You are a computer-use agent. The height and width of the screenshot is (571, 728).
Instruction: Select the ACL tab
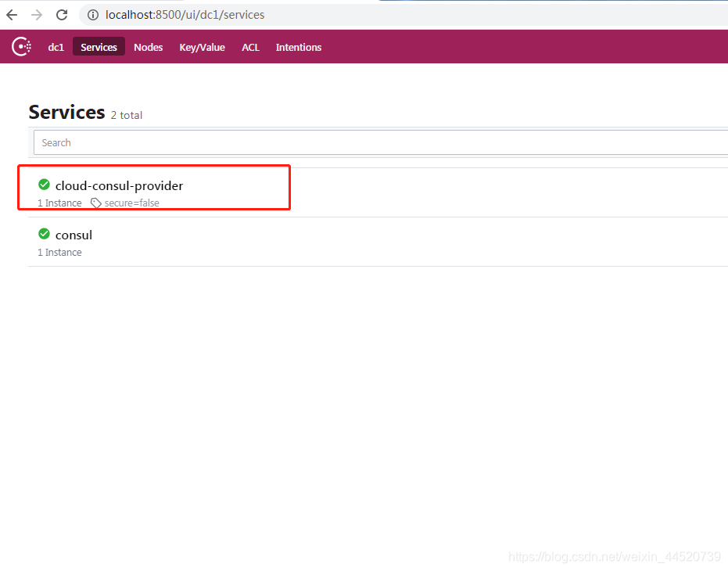coord(250,47)
